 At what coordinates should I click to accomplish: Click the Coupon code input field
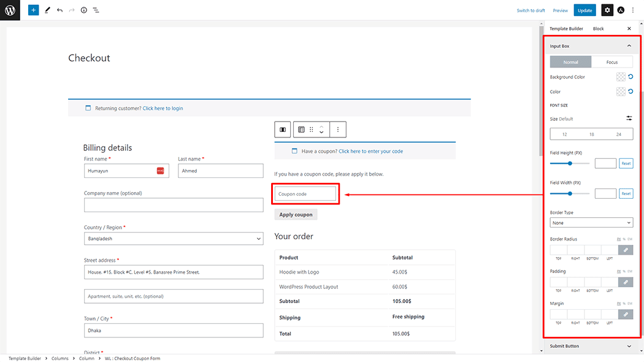tap(305, 194)
